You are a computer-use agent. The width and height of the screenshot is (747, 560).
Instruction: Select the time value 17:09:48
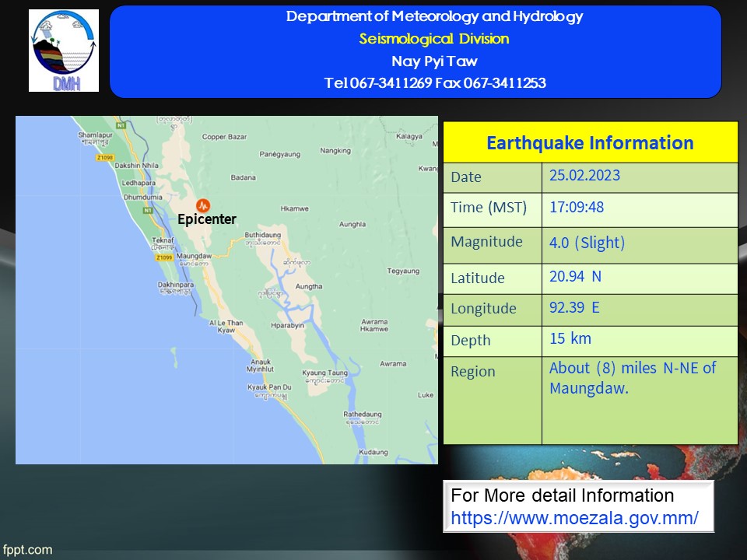[577, 207]
